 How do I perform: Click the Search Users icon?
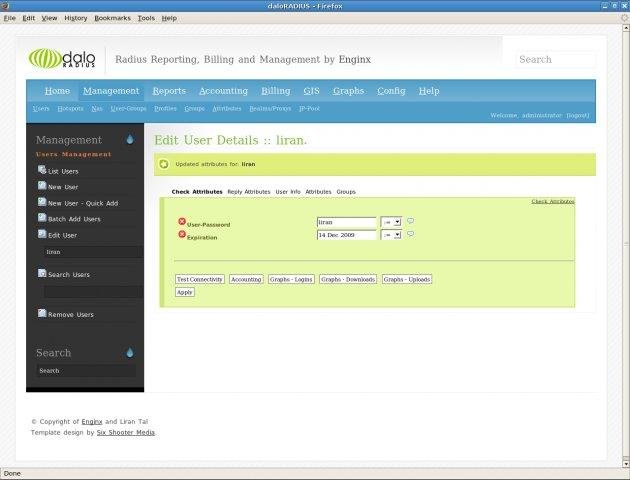[42, 273]
